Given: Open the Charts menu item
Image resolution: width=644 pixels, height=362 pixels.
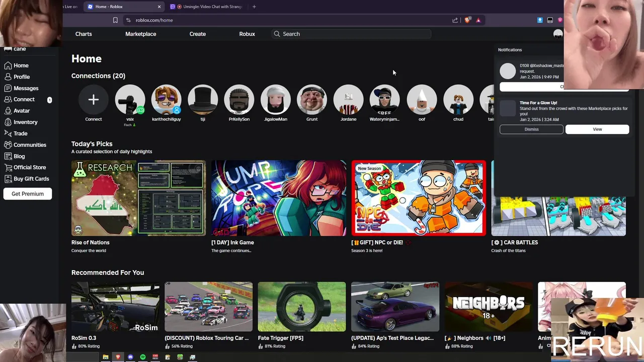Looking at the screenshot, I should (x=84, y=34).
